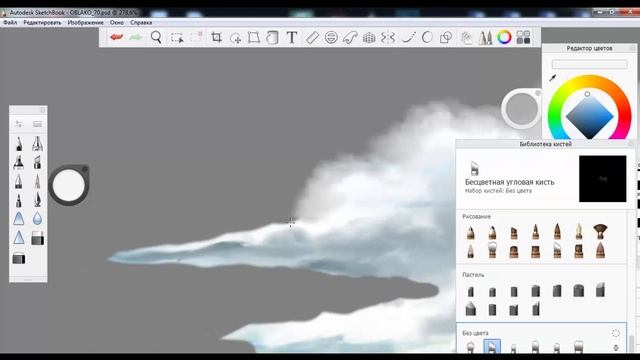Toggle the French Curve tool
640x360 pixels.
click(x=350, y=38)
